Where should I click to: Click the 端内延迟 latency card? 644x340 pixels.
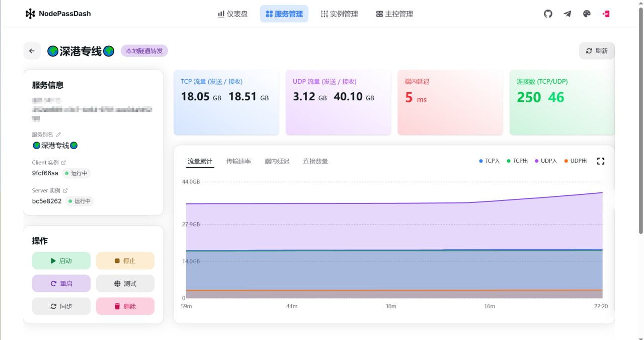(x=450, y=103)
